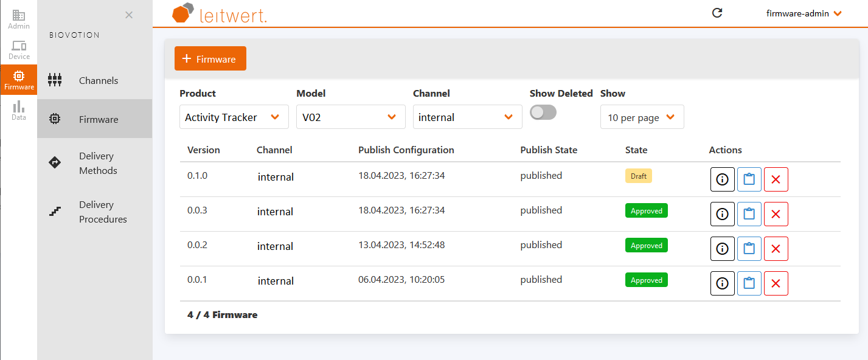Screen dimensions: 868x360
Task: Open info for firmware version 0.1.0
Action: point(722,179)
